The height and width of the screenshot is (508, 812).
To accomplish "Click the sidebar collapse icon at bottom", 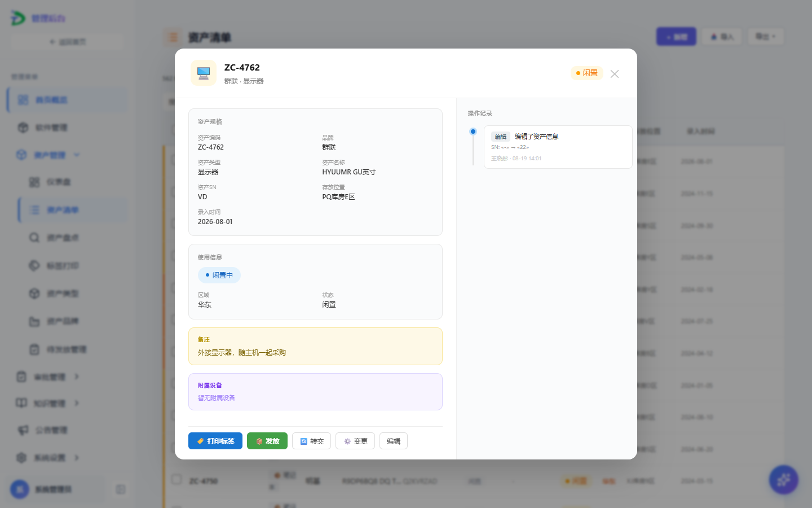I will click(120, 489).
